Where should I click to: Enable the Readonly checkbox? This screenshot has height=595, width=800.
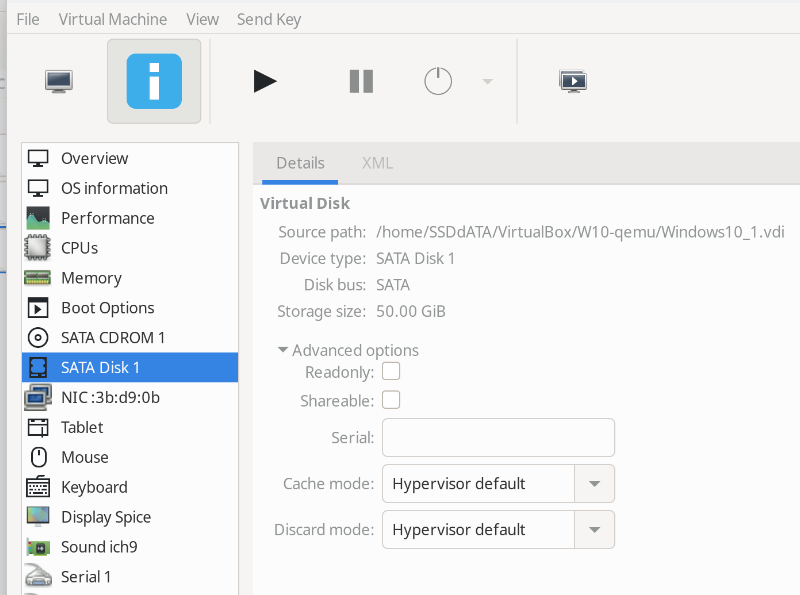coord(392,372)
